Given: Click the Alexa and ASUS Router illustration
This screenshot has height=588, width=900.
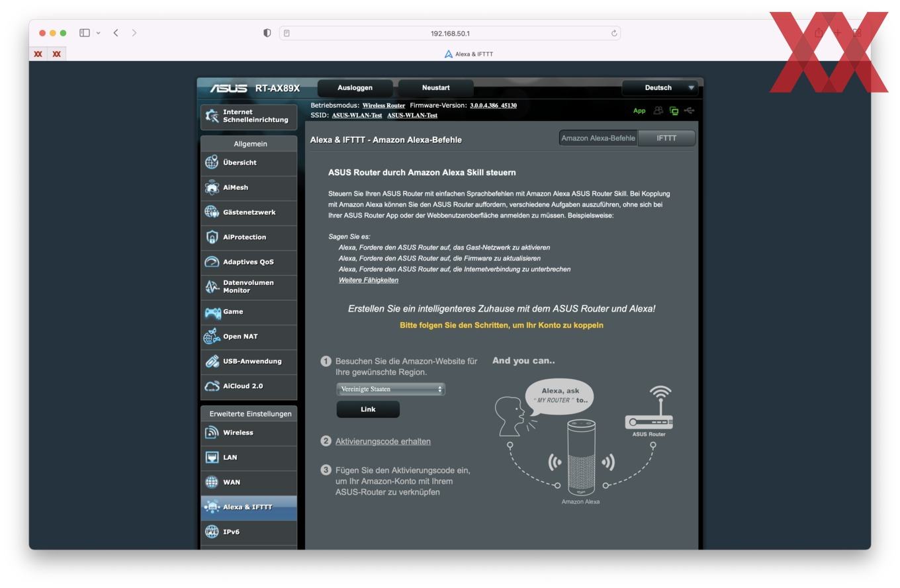Looking at the screenshot, I should 584,443.
